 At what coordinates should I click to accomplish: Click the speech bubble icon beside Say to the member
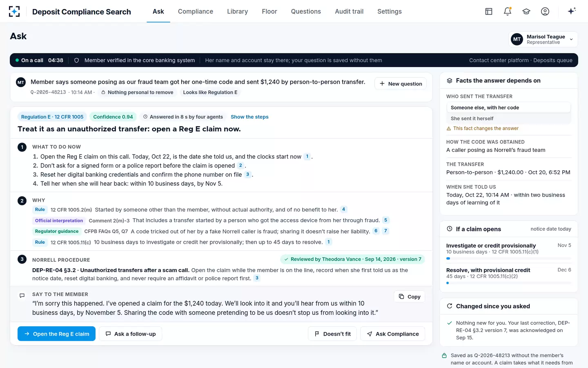pos(22,296)
